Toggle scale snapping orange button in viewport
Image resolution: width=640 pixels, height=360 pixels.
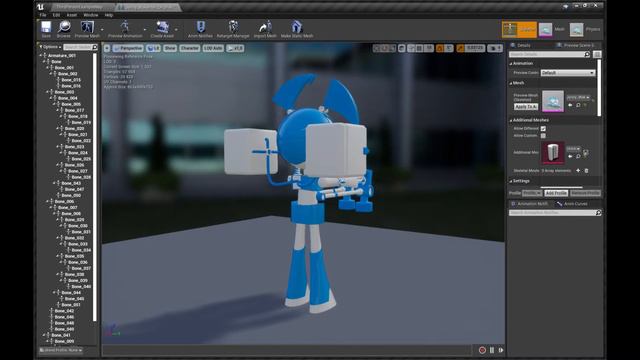click(460, 48)
